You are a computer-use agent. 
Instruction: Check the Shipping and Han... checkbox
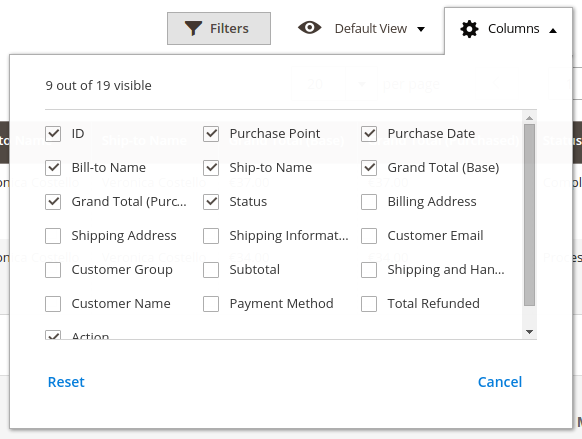[x=369, y=270]
